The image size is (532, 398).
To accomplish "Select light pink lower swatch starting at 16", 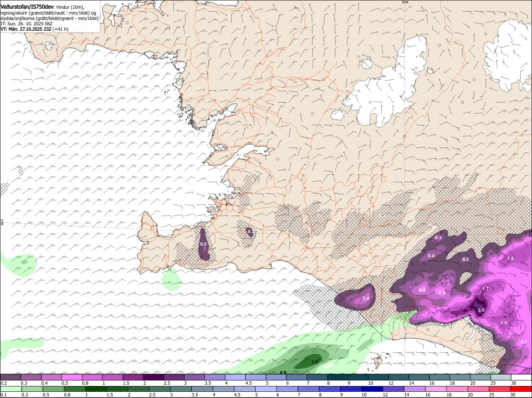I will click(x=436, y=389).
